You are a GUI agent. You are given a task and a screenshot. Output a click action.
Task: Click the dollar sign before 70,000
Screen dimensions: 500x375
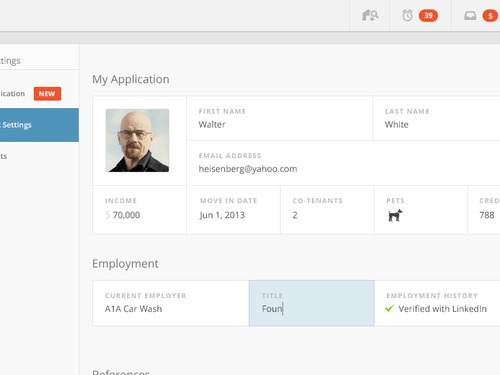(107, 215)
